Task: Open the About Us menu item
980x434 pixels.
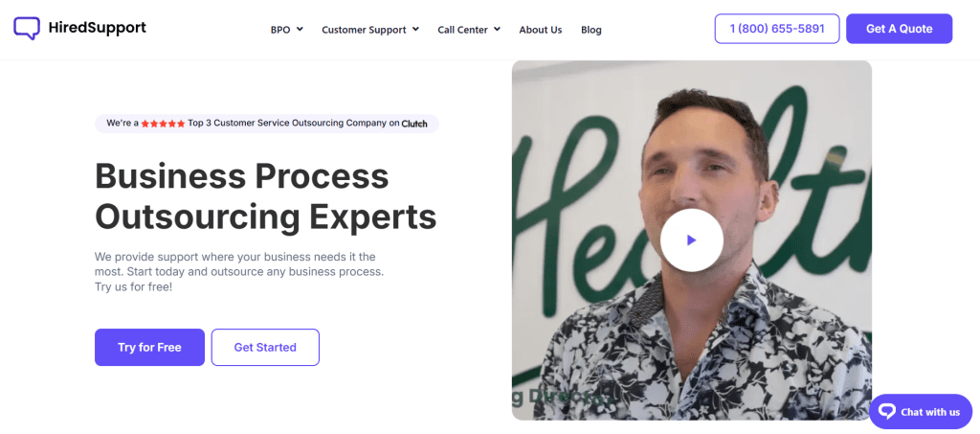Action: (x=541, y=30)
